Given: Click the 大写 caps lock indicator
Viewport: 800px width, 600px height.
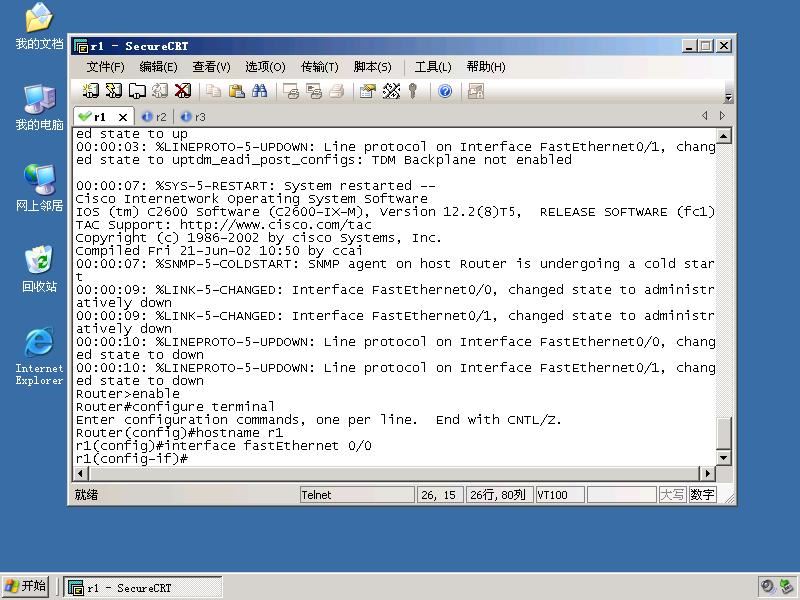Looking at the screenshot, I should [x=672, y=494].
